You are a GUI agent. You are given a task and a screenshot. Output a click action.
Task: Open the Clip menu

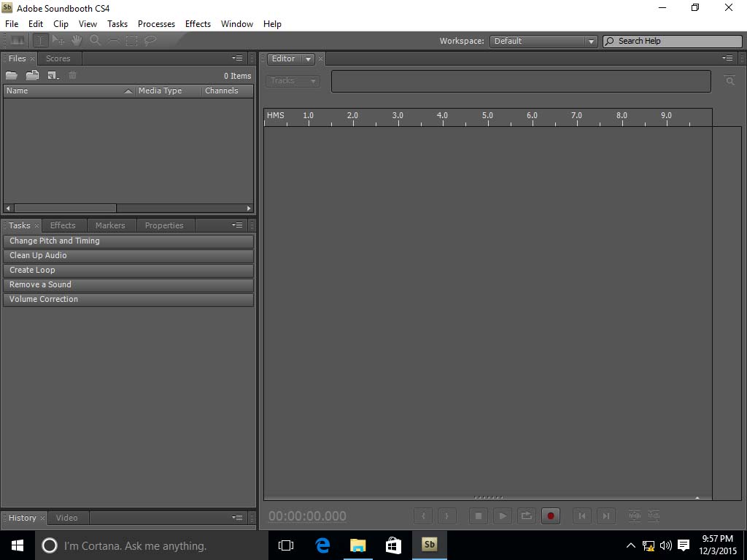61,24
